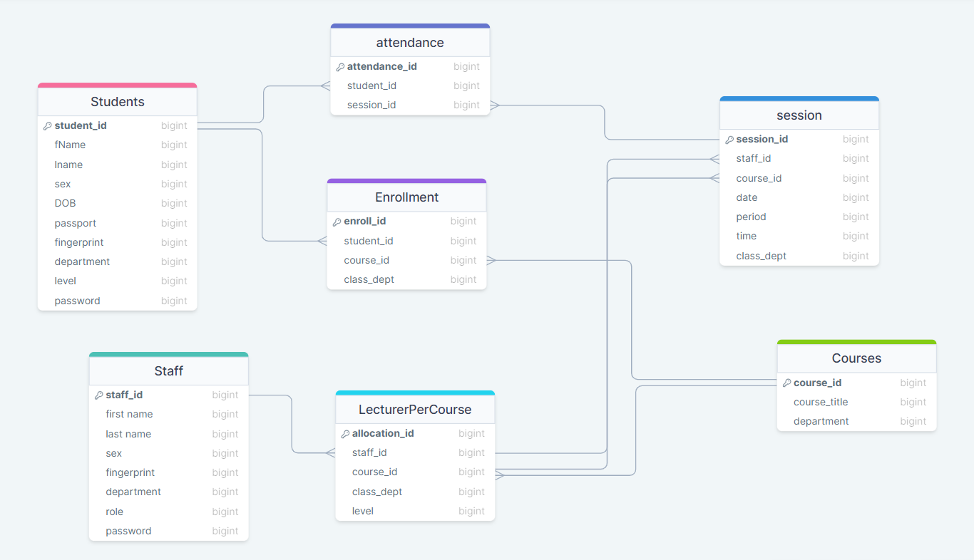The image size is (974, 560).
Task: Select the session table header
Action: click(799, 115)
